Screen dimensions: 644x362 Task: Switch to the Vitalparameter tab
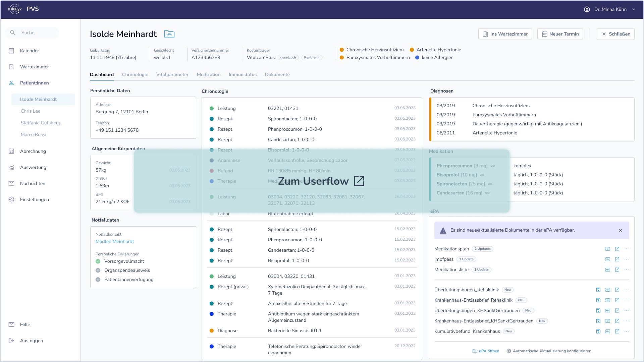click(172, 74)
